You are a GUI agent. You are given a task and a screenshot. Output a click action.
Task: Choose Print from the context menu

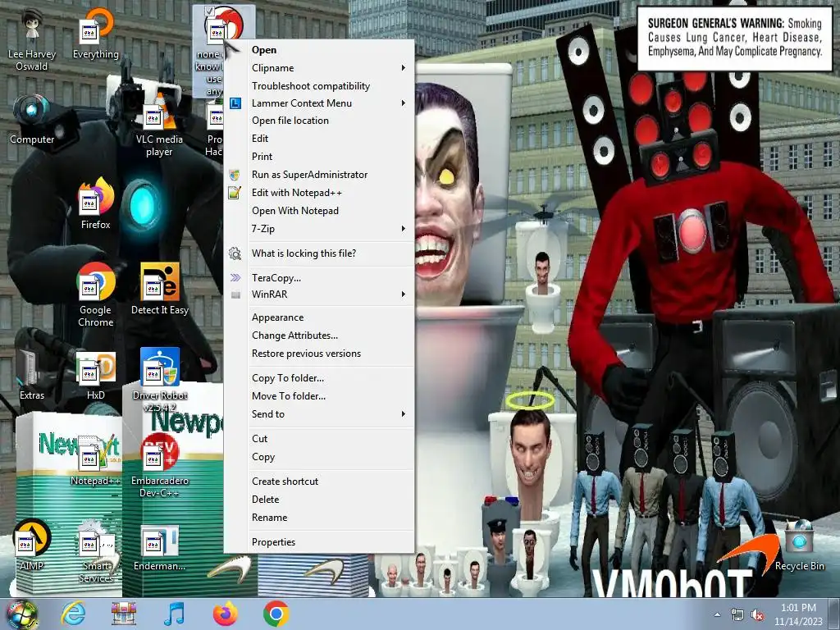319,157
